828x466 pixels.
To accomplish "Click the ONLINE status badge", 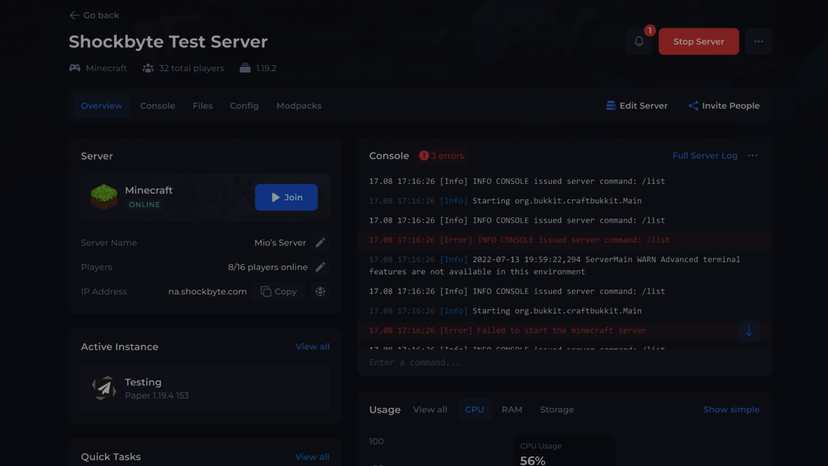I will [144, 204].
